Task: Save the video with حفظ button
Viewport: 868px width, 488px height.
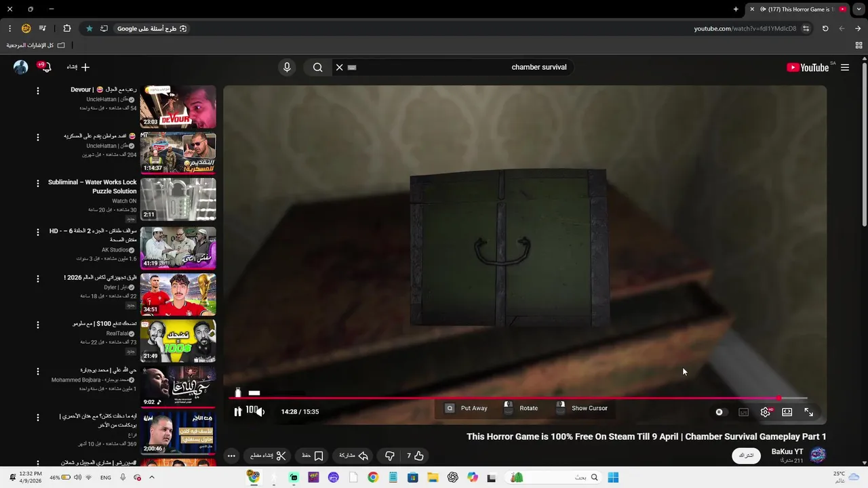Action: (x=312, y=456)
